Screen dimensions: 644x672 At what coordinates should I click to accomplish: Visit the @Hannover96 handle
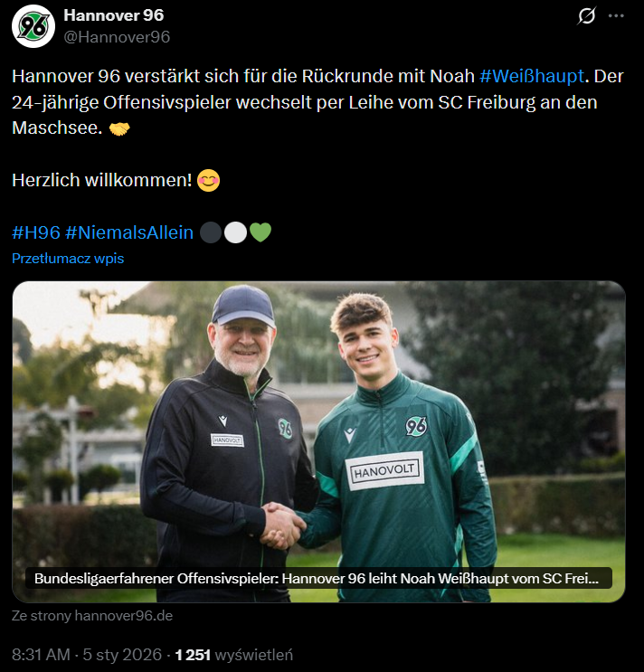point(117,37)
